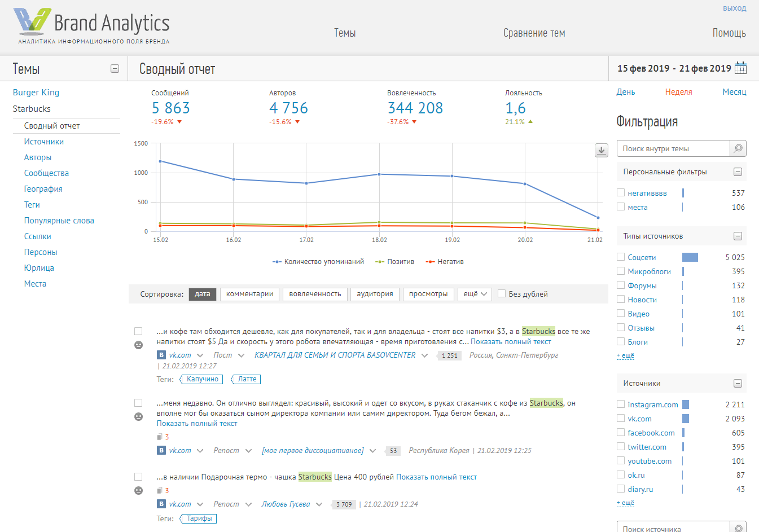This screenshot has width=759, height=532.
Task: Click sentiment face icon of second post
Action: pyautogui.click(x=138, y=416)
